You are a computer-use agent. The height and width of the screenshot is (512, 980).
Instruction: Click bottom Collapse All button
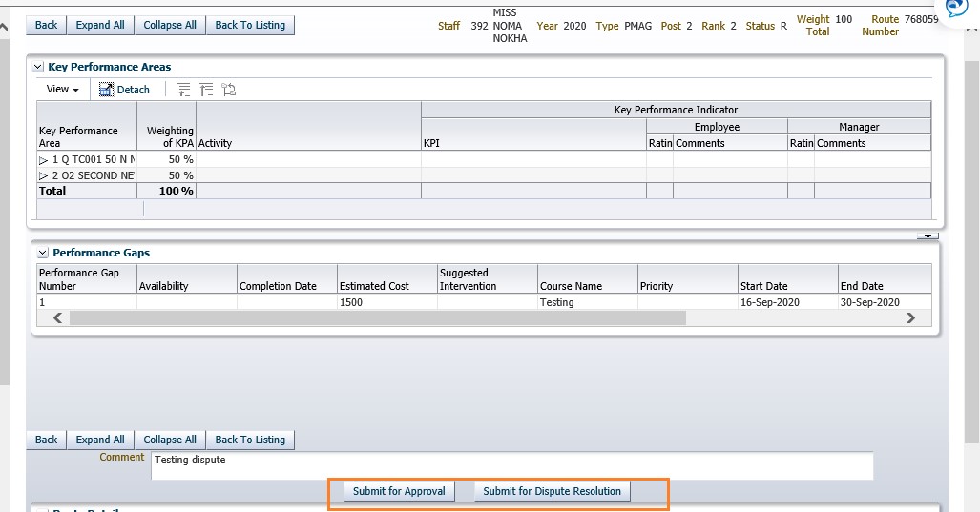click(170, 440)
